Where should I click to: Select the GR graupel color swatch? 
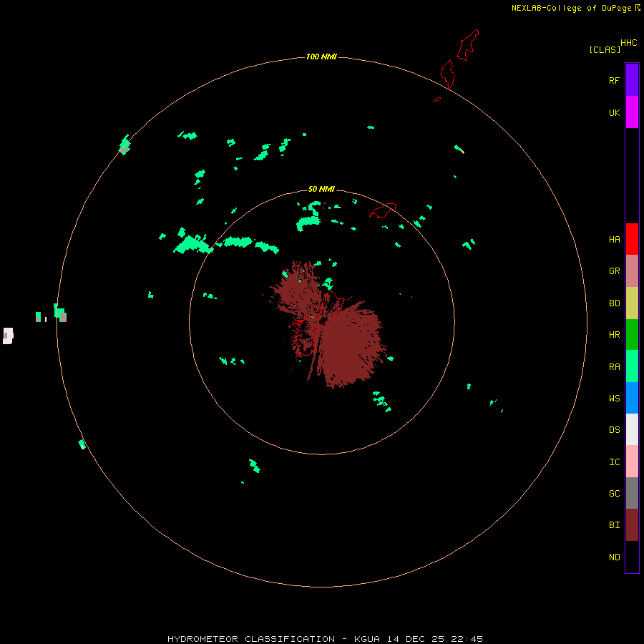pyautogui.click(x=632, y=271)
